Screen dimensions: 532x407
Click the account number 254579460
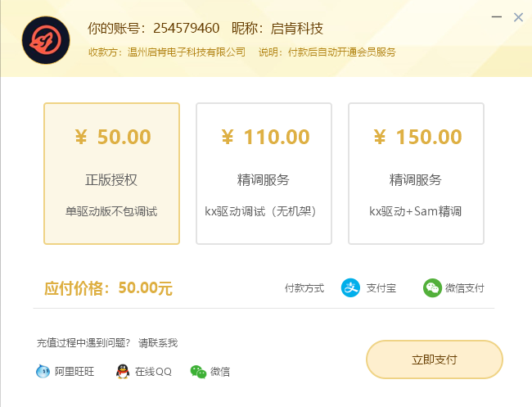187,28
